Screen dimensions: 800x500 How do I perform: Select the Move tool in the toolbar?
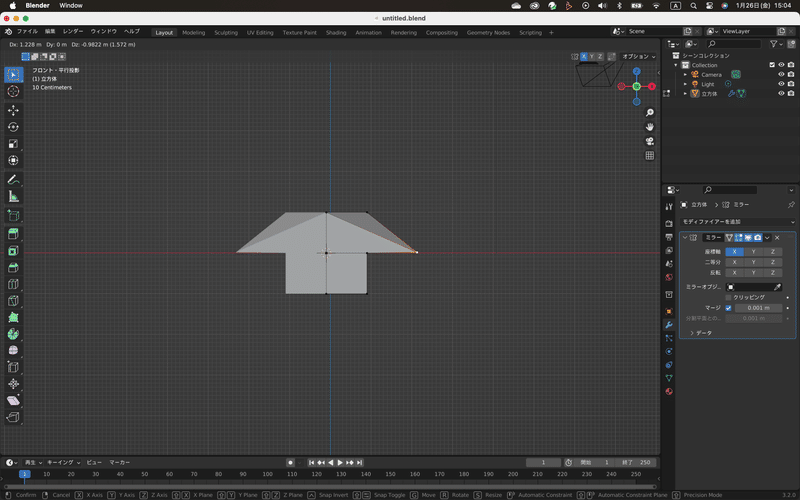[13, 110]
